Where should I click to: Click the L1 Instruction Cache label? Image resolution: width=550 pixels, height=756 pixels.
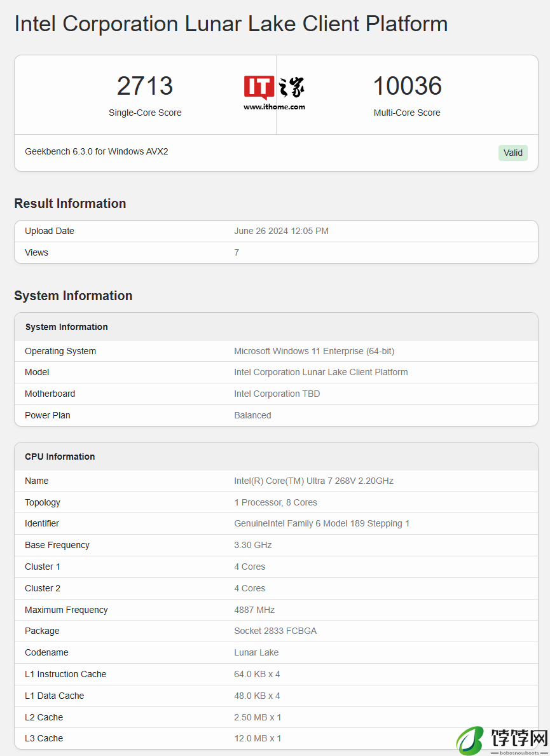pyautogui.click(x=65, y=675)
